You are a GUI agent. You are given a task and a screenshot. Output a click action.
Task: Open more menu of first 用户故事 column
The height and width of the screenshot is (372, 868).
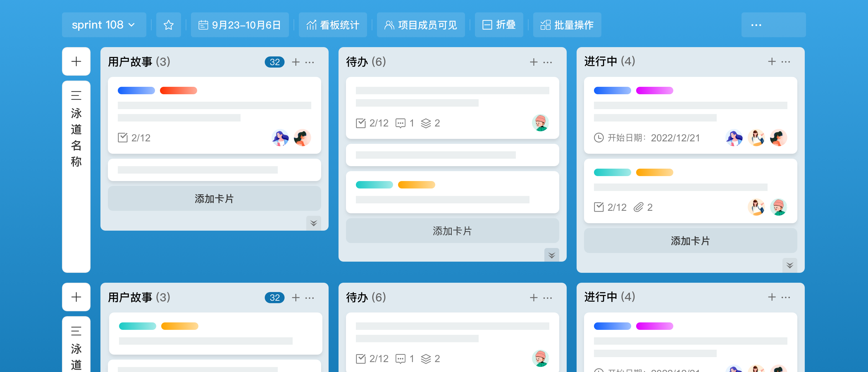pos(309,62)
